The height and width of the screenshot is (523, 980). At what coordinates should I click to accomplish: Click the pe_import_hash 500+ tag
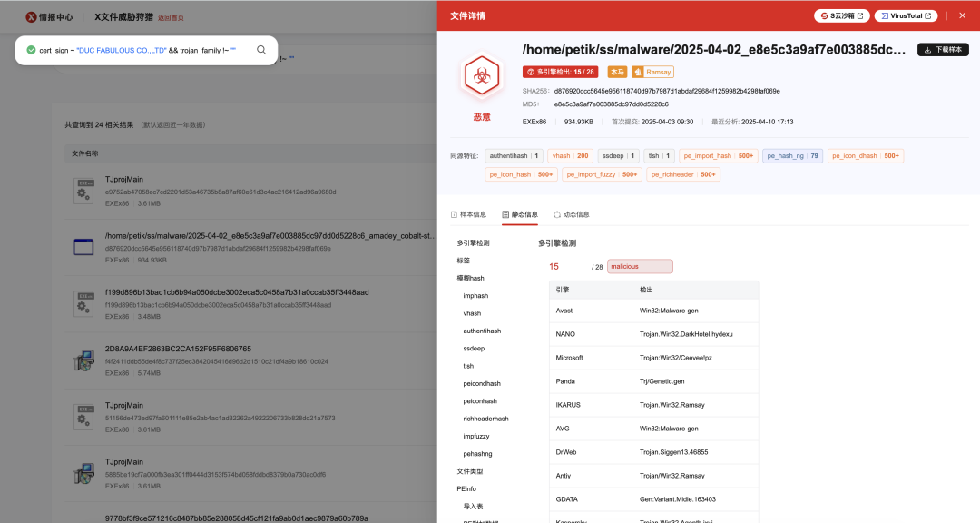coord(718,156)
